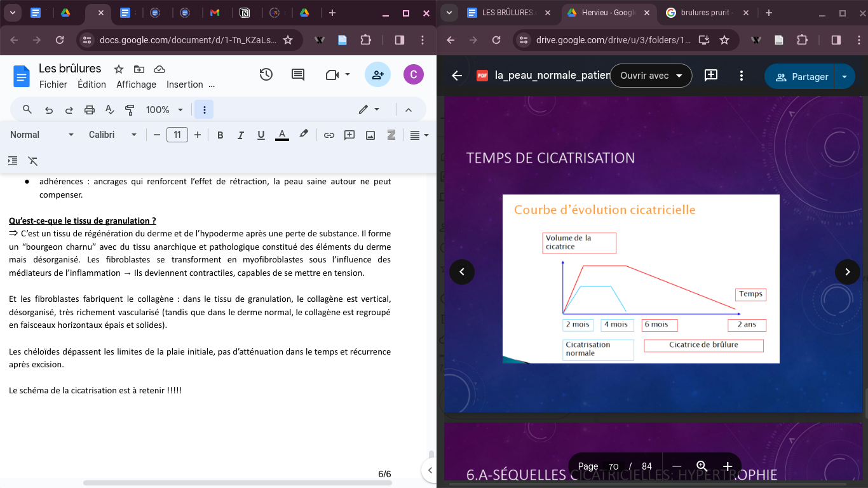Open text alignment dropdown

pos(419,135)
